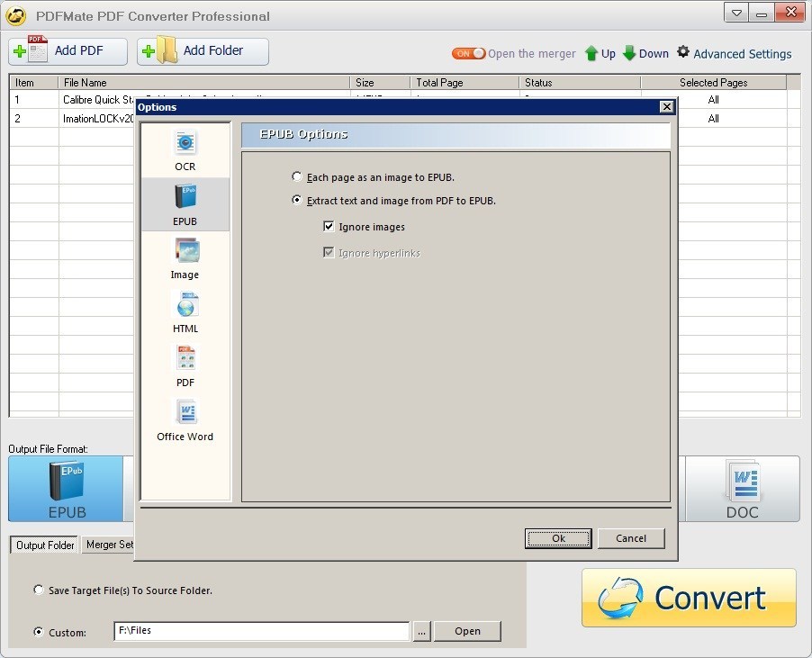812x658 pixels.
Task: Open the HTML options section
Action: click(185, 312)
